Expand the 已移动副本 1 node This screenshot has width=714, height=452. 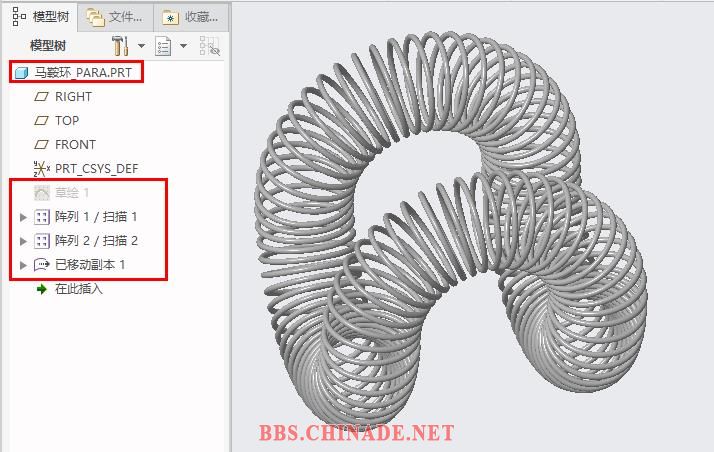pos(24,265)
